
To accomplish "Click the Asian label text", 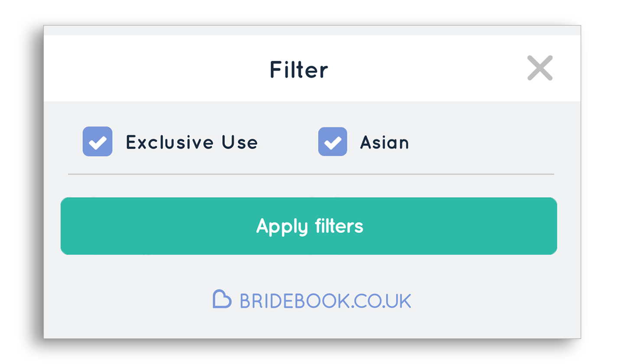I will coord(383,142).
